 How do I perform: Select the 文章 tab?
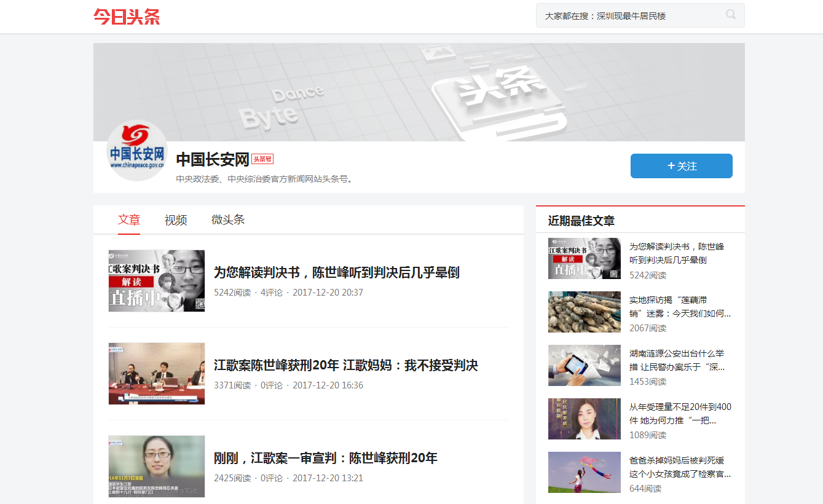click(x=129, y=220)
